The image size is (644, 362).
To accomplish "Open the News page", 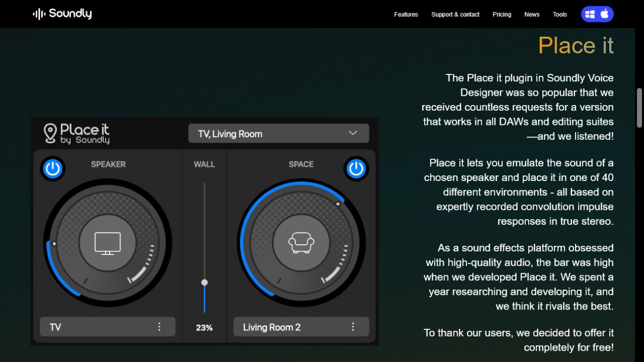I will [x=532, y=14].
